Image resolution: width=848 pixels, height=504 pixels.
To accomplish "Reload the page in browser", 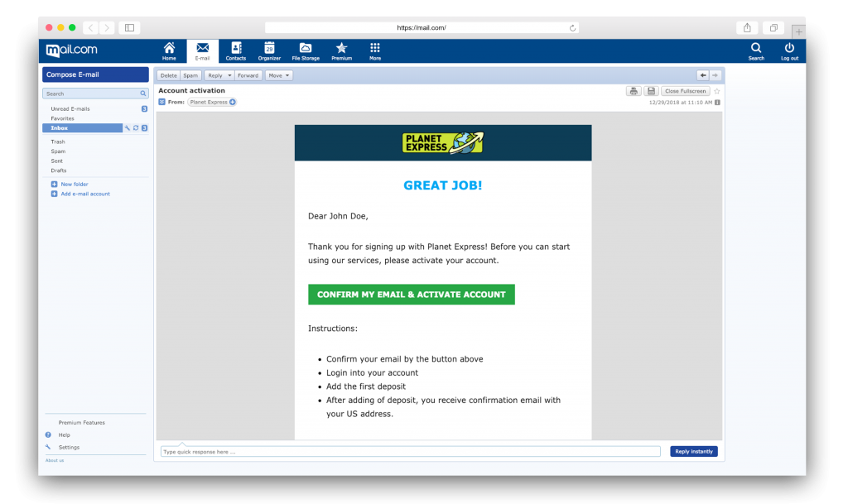I will 572,27.
